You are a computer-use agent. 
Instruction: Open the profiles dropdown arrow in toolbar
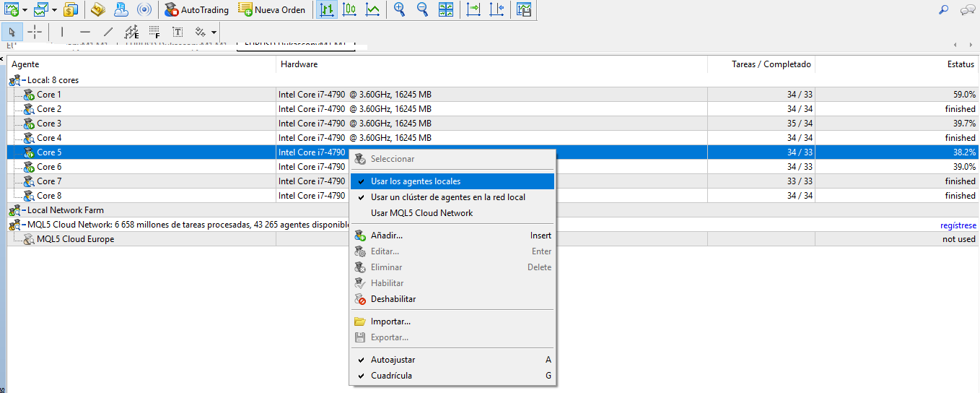click(55, 10)
